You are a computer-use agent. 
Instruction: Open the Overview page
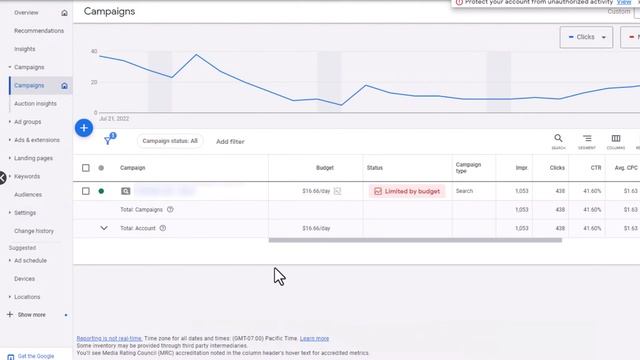pyautogui.click(x=26, y=13)
